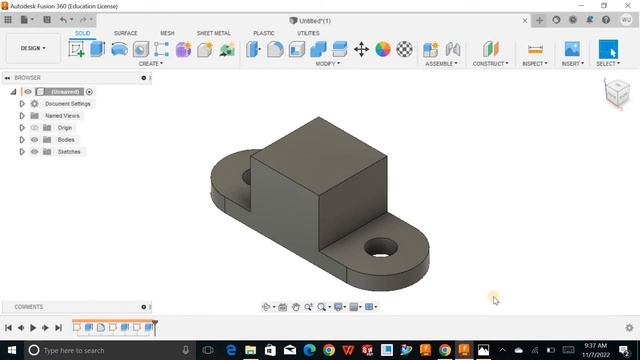The image size is (640, 360).
Task: Expand the CONSTRUCT menu
Action: pyautogui.click(x=491, y=64)
